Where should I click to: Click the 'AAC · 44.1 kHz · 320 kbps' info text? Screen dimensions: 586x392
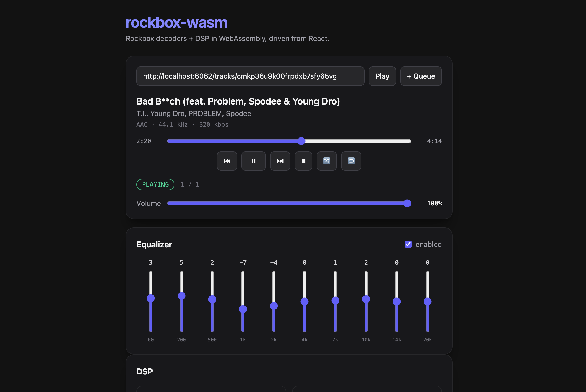pyautogui.click(x=182, y=125)
